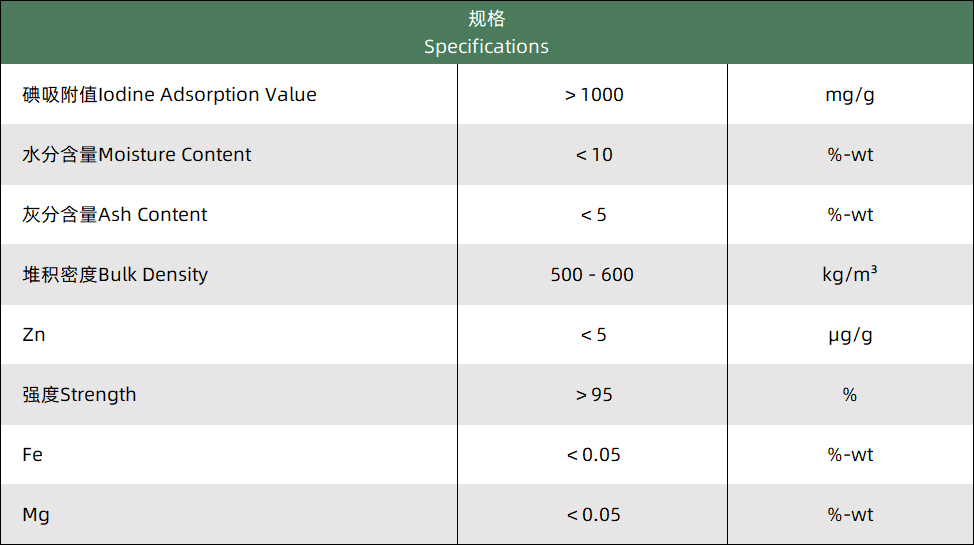Select the < 10 value cell
The width and height of the screenshot is (974, 545).
point(593,155)
